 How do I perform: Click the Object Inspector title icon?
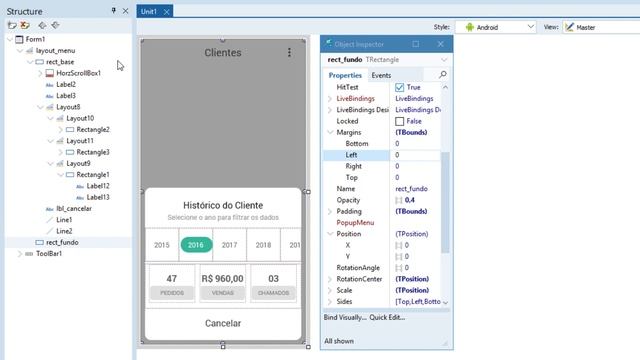(x=328, y=44)
